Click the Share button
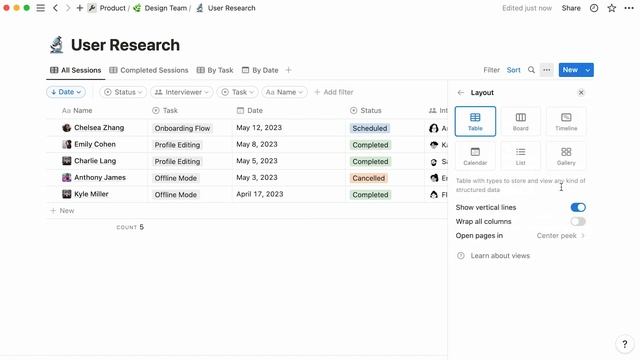The image size is (640, 360). [571, 8]
